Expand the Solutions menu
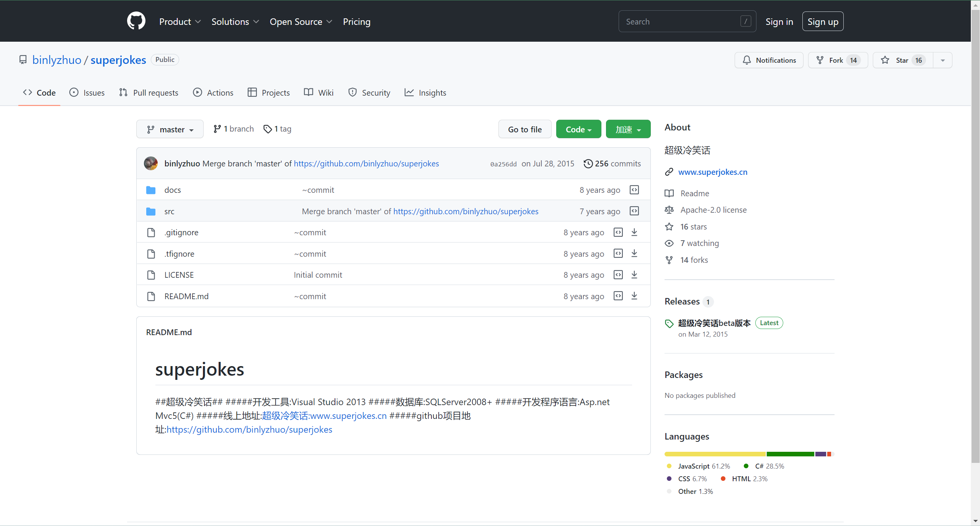Screen dimensions: 980x526 point(235,22)
